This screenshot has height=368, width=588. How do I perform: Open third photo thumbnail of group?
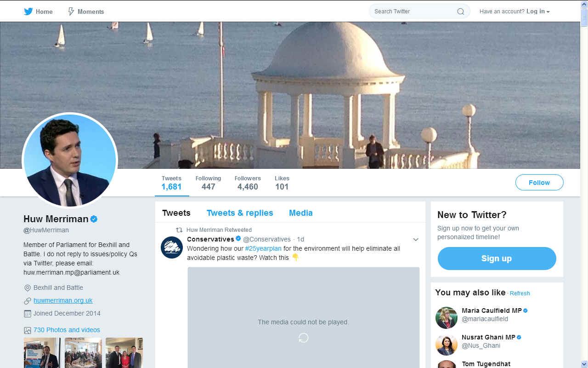(x=124, y=353)
